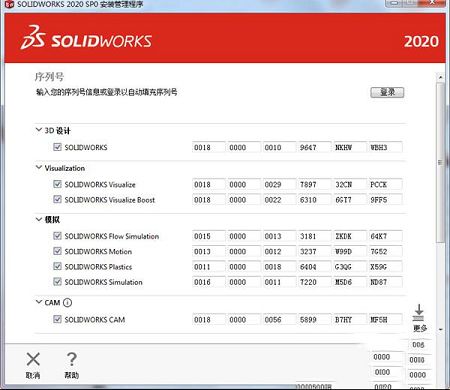Click Motion serial field 3237
Viewport: 450px width, 390px height.
click(314, 251)
